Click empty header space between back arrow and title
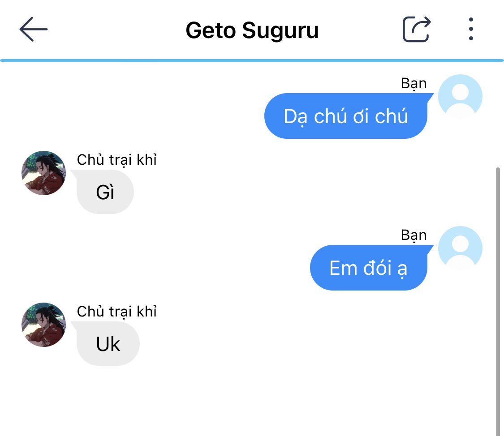504x436 pixels. coord(116,30)
